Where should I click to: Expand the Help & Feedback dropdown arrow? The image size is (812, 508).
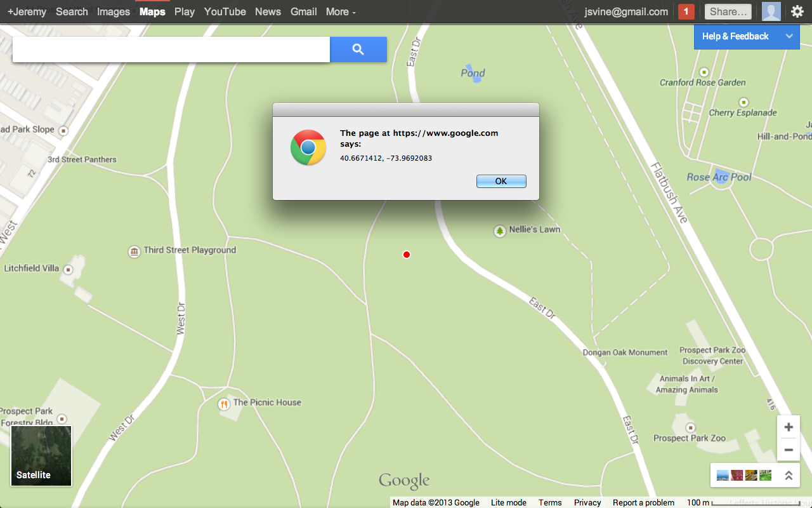coord(789,36)
